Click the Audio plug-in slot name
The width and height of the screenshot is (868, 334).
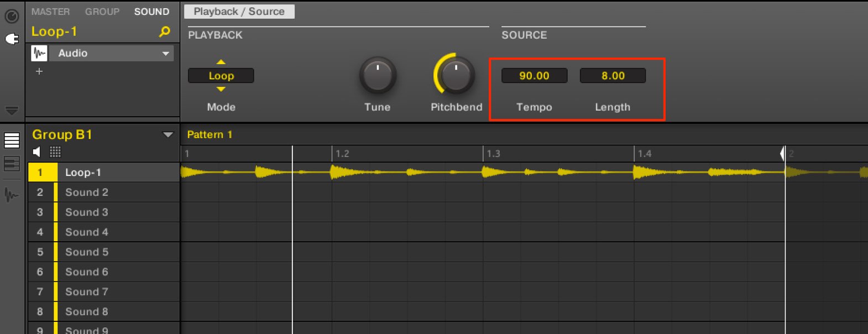(73, 53)
